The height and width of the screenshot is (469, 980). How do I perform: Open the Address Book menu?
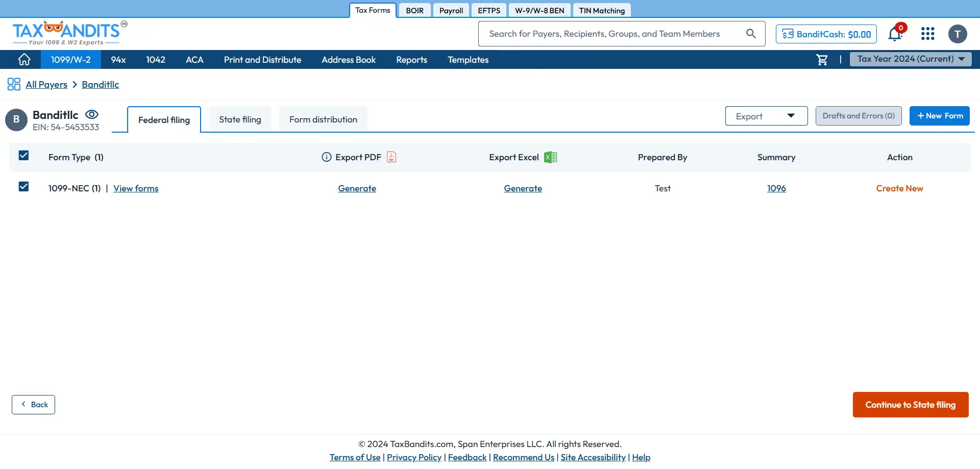pyautogui.click(x=349, y=60)
